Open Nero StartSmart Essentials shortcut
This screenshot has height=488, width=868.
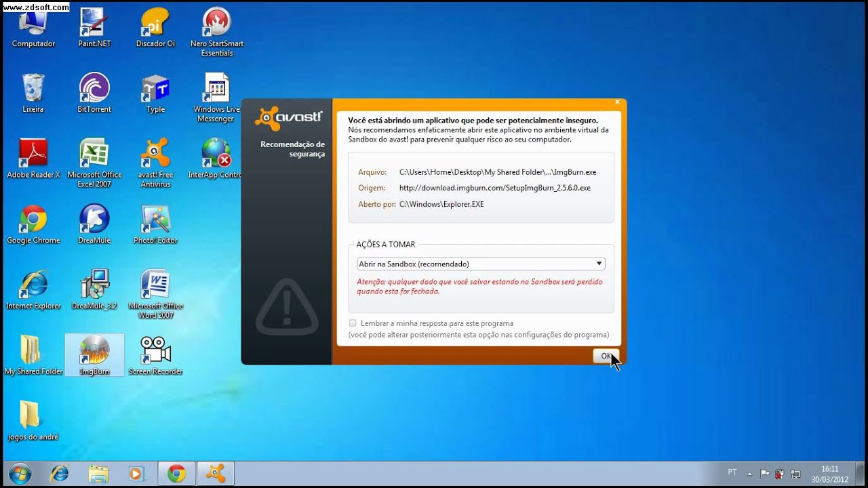point(217,32)
